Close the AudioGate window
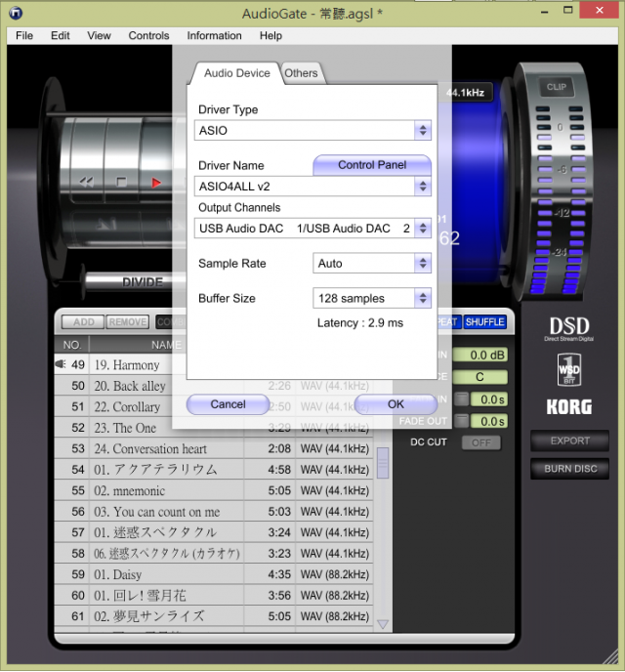The image size is (625, 672). point(599,11)
